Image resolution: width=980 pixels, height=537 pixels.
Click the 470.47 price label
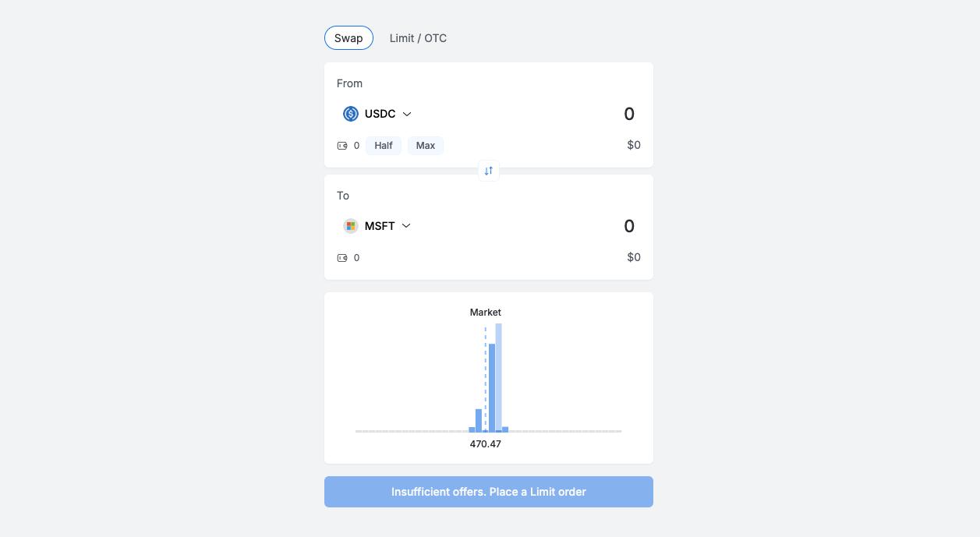coord(485,444)
